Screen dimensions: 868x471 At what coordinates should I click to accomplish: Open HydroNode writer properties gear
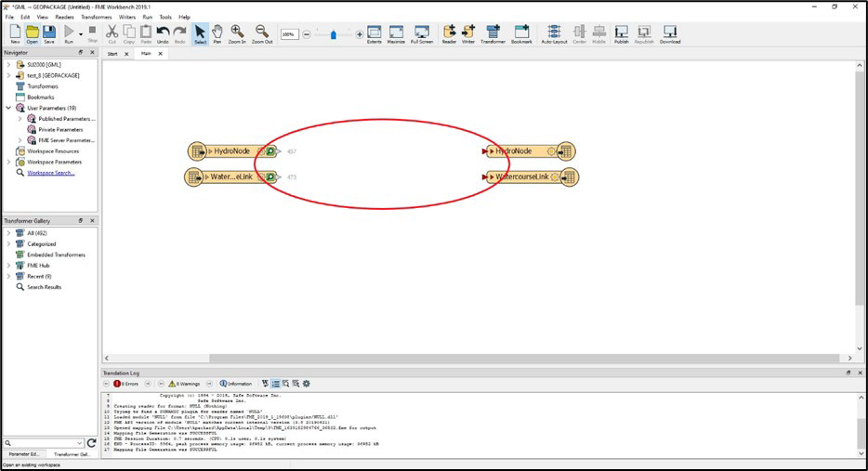tap(551, 151)
